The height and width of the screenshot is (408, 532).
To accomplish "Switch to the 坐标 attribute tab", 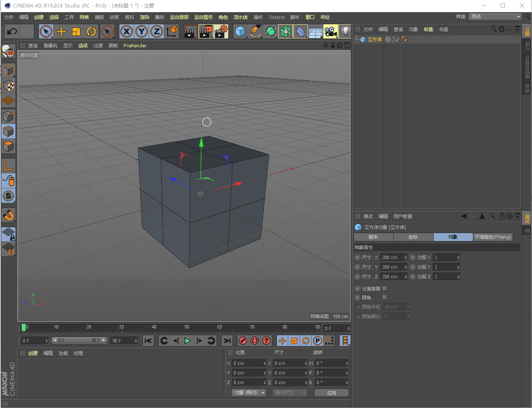I will coord(413,237).
